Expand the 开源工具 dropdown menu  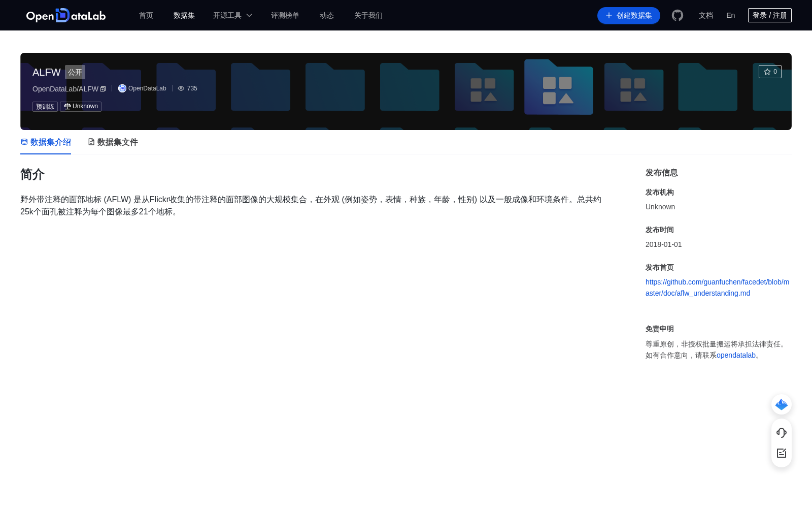coord(232,15)
